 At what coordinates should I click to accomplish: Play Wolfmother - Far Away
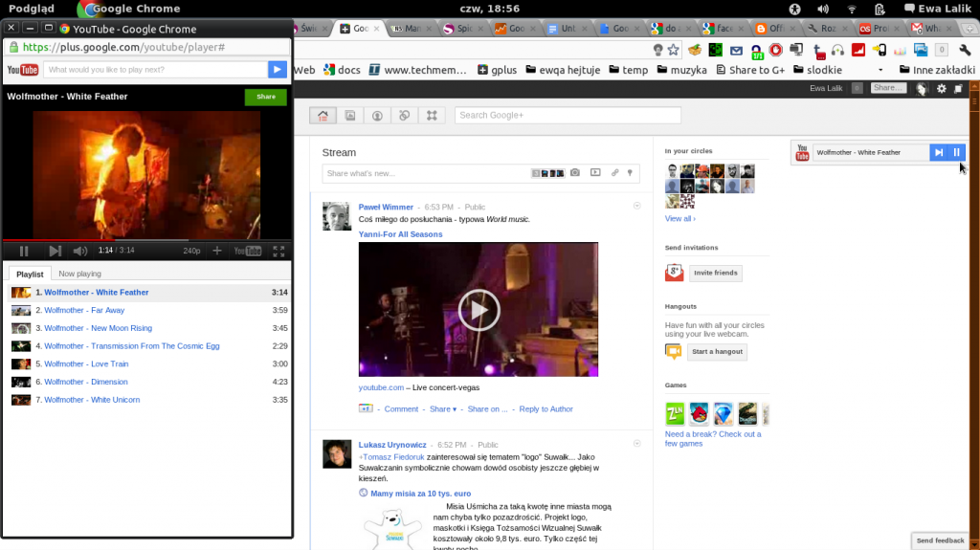coord(84,310)
